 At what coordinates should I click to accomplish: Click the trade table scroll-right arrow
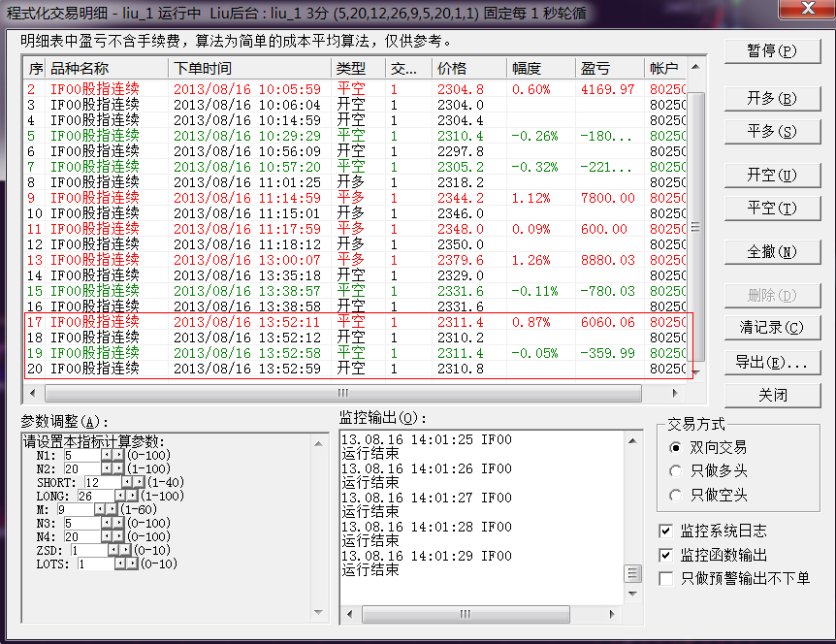[x=675, y=394]
